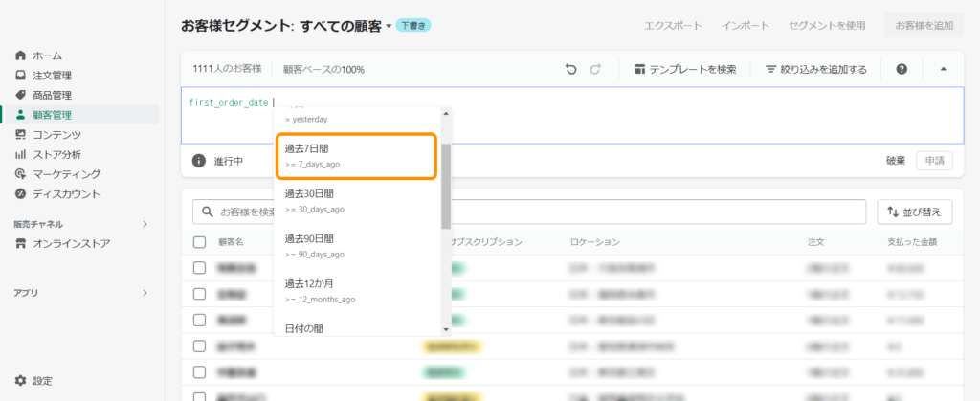The height and width of the screenshot is (401, 980).
Task: Click the ホーム home icon in sidebar
Action: [20, 56]
